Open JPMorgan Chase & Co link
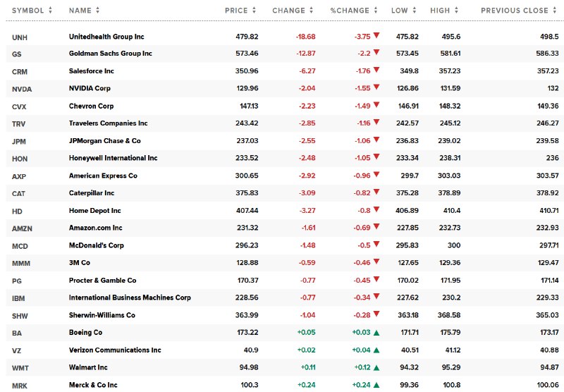Screen dimensions: 564x392 pyautogui.click(x=104, y=141)
